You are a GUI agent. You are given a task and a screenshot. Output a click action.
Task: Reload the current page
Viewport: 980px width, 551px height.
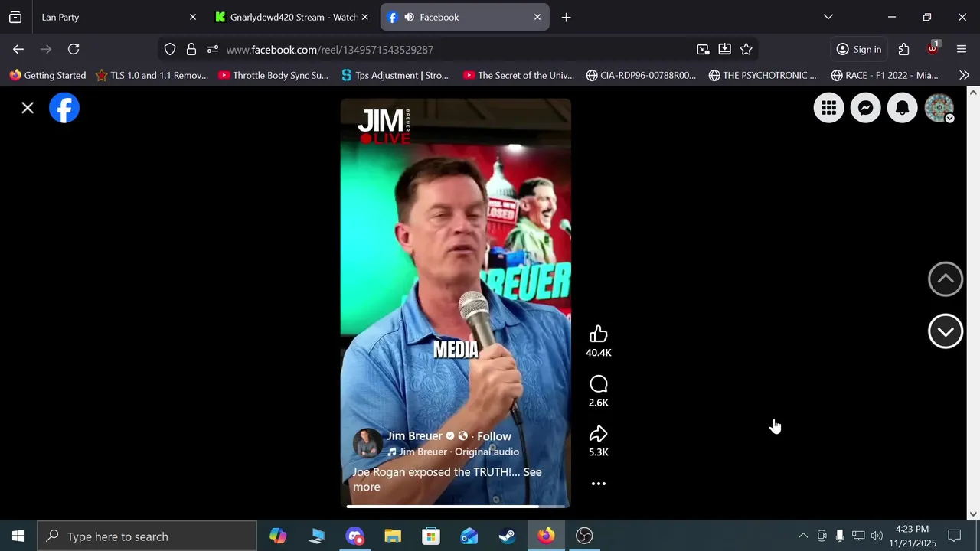(73, 49)
